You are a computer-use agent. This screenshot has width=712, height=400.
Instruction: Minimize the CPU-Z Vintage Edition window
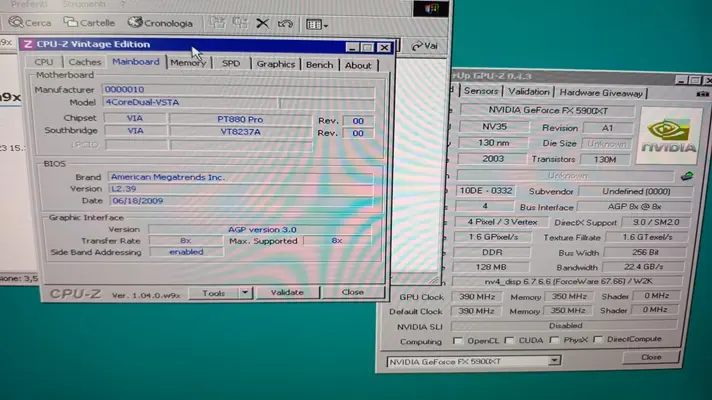pyautogui.click(x=352, y=46)
